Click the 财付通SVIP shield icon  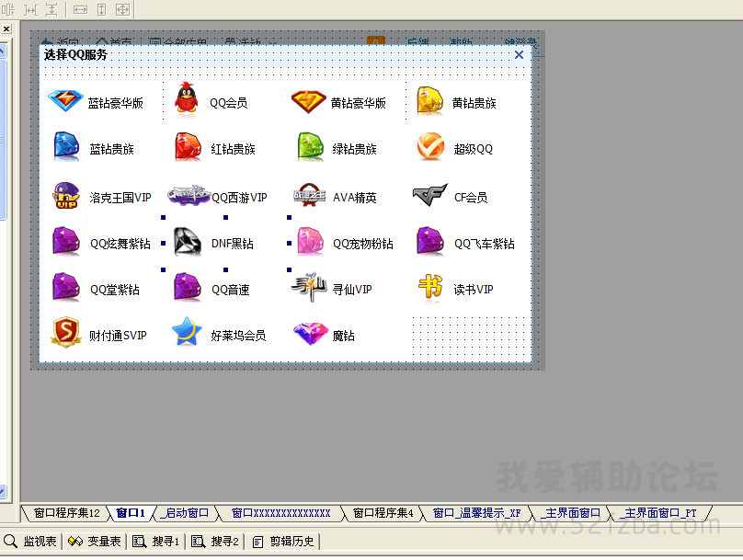[66, 333]
